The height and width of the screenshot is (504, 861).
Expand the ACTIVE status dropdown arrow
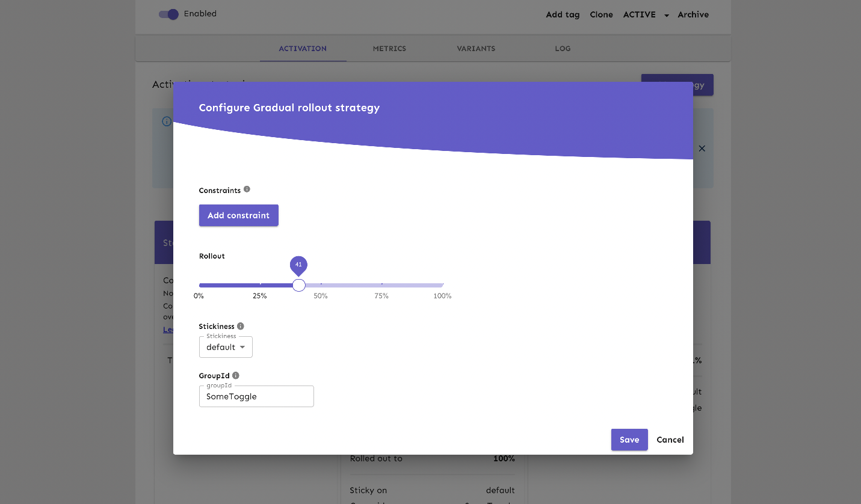[667, 16]
